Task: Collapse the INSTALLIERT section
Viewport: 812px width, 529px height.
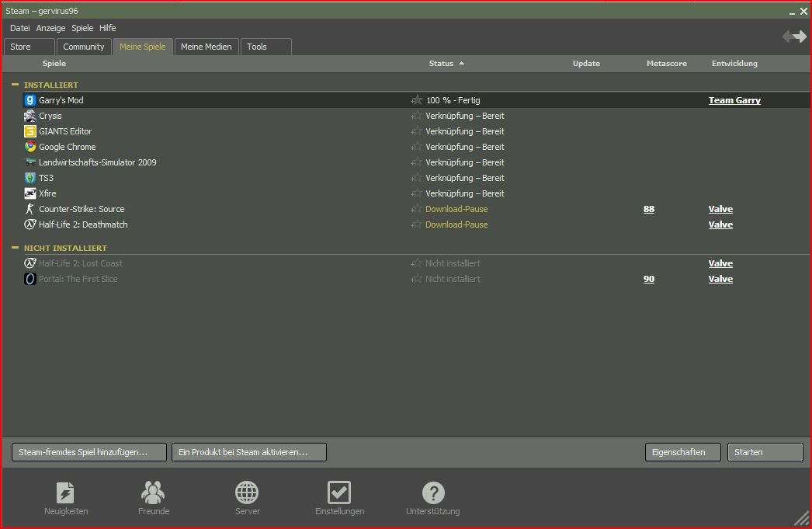Action: click(15, 85)
